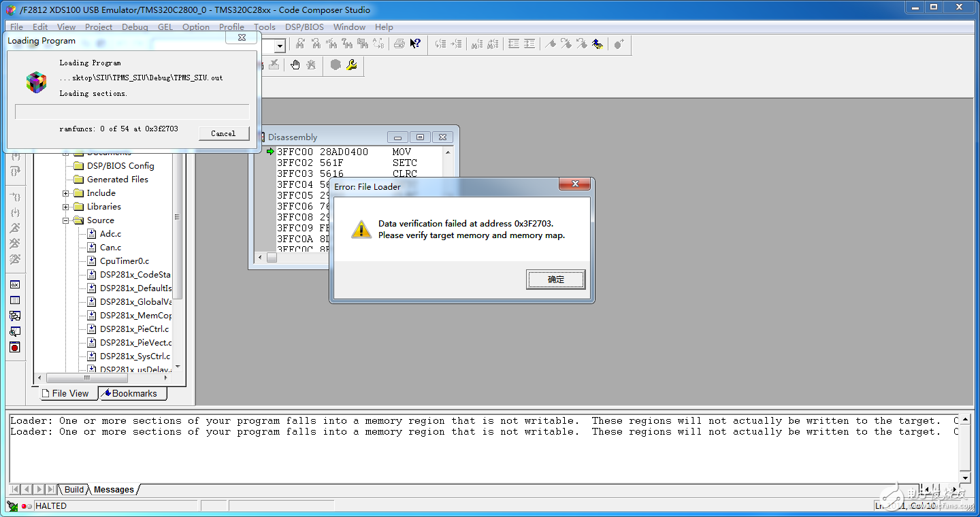Click the 确定 button in error dialog
The height and width of the screenshot is (517, 980).
555,280
